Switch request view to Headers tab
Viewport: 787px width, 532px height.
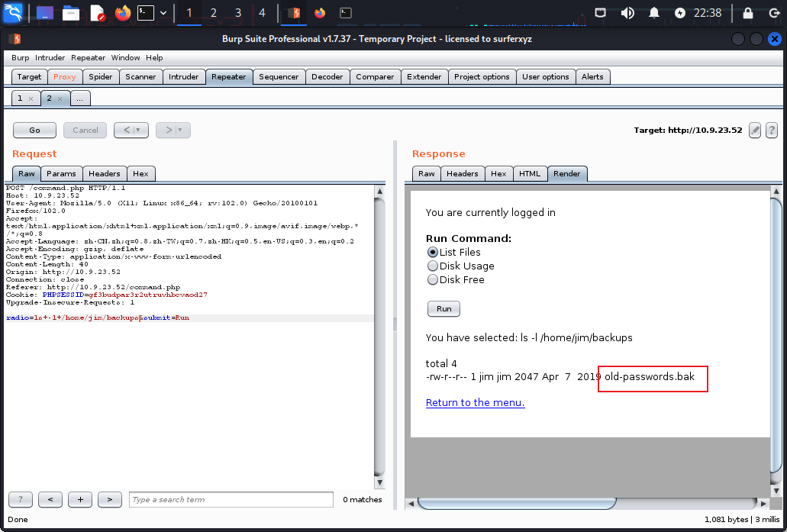[105, 174]
